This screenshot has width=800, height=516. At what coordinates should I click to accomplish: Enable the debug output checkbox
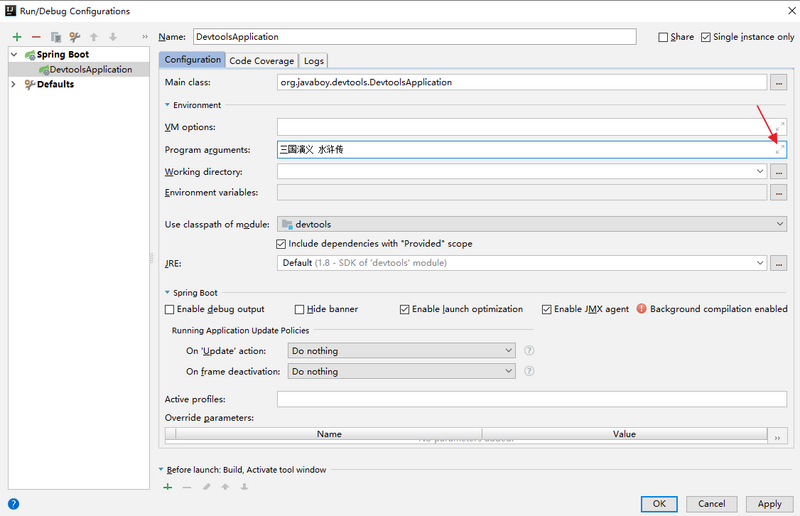[x=170, y=309]
